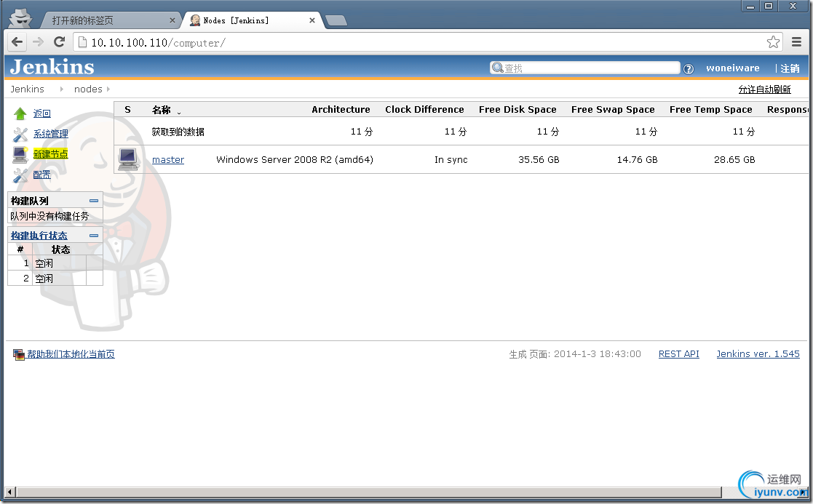This screenshot has height=504, width=813.
Task: Click the localization flag icon in footer
Action: 19,355
